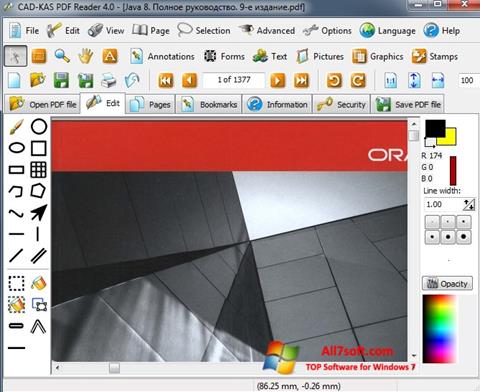Click the new blank document icon
This screenshot has height=392, width=480.
[14, 80]
